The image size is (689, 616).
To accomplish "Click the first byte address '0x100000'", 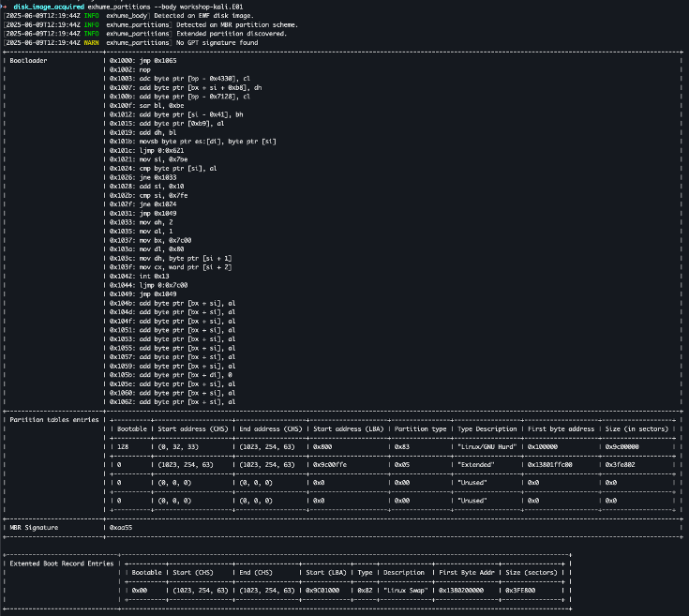I will tap(543, 447).
